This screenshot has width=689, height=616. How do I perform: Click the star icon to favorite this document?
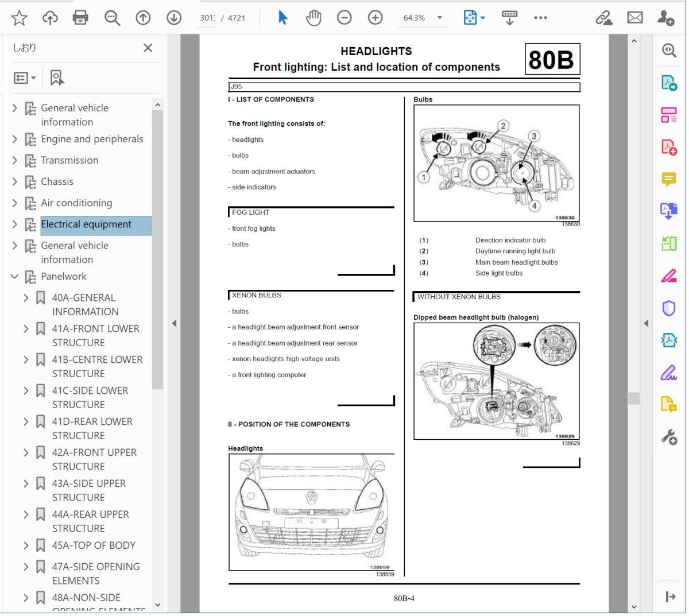(20, 18)
